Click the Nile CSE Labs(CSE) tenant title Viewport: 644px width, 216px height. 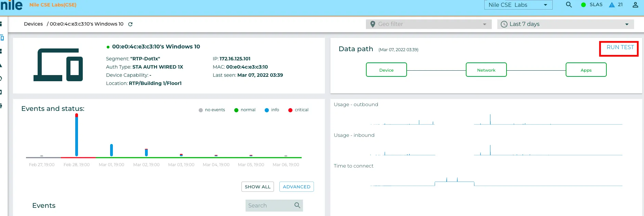coord(53,5)
